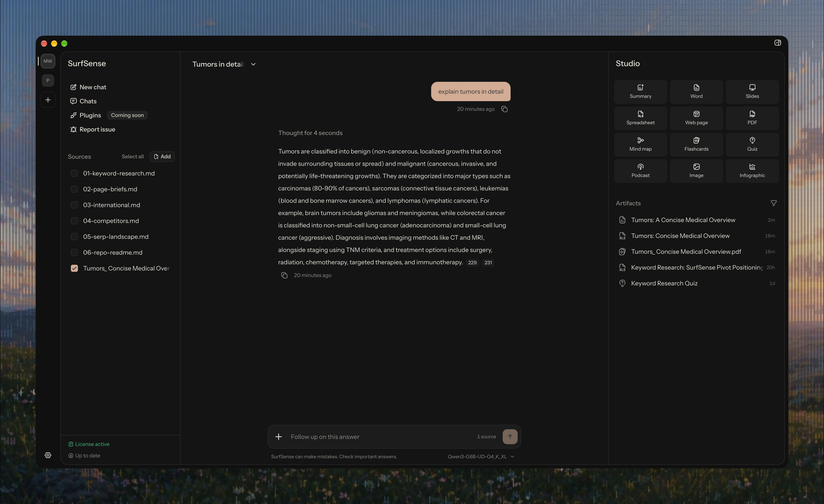Check the 02-page-briefs.md source
824x504 pixels.
74,189
